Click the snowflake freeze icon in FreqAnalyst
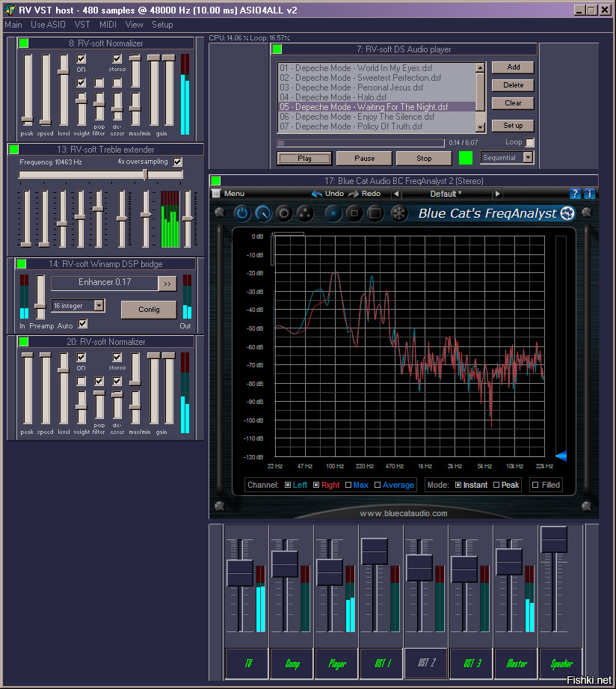616x689 pixels. [x=400, y=213]
